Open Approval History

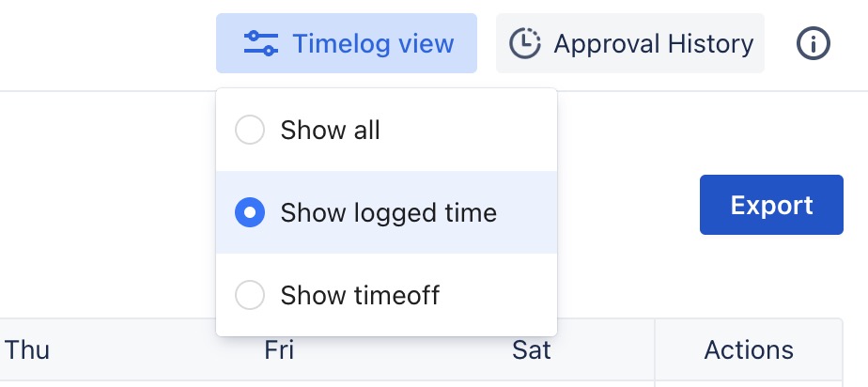click(x=630, y=43)
